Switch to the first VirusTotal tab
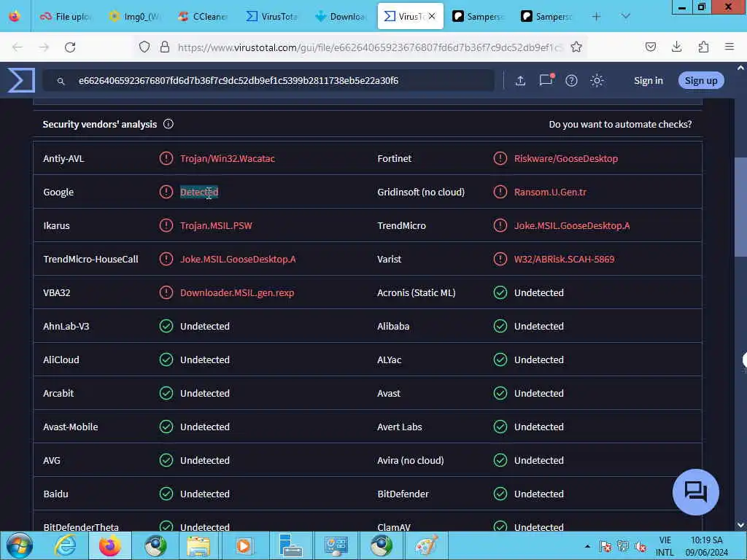The width and height of the screenshot is (747, 560). pos(271,17)
